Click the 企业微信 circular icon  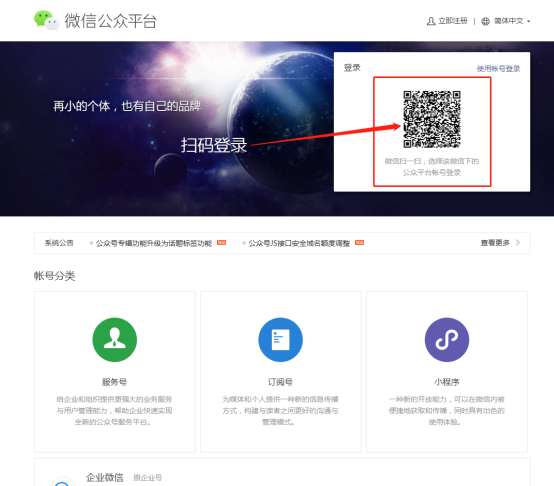(x=62, y=482)
